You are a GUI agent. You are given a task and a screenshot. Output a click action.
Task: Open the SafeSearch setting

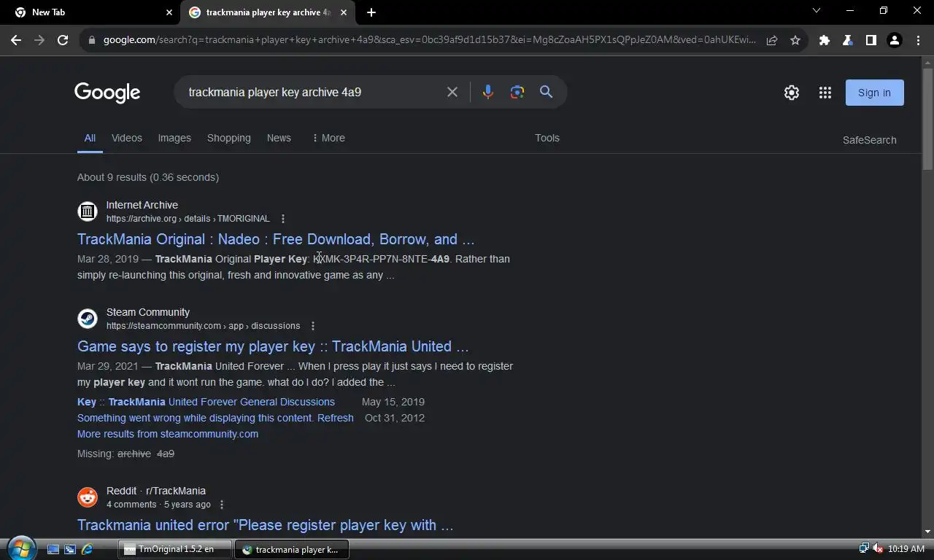[869, 140]
